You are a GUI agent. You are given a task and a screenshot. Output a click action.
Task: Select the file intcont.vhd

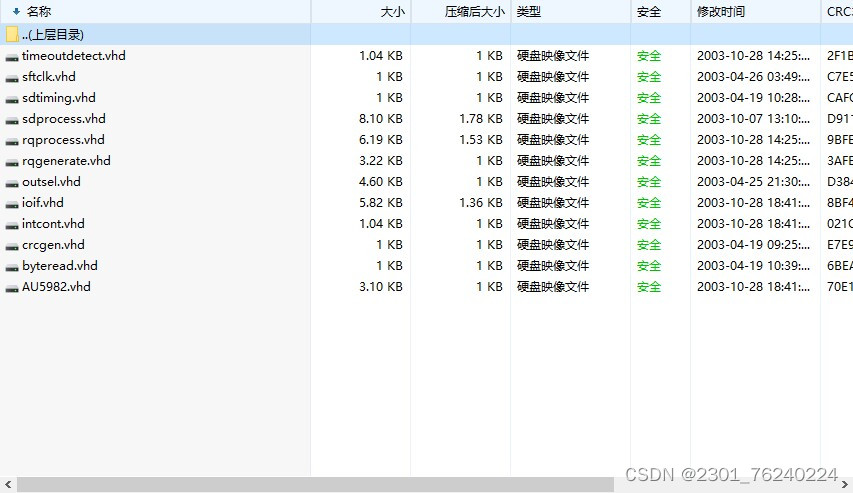tap(53, 224)
